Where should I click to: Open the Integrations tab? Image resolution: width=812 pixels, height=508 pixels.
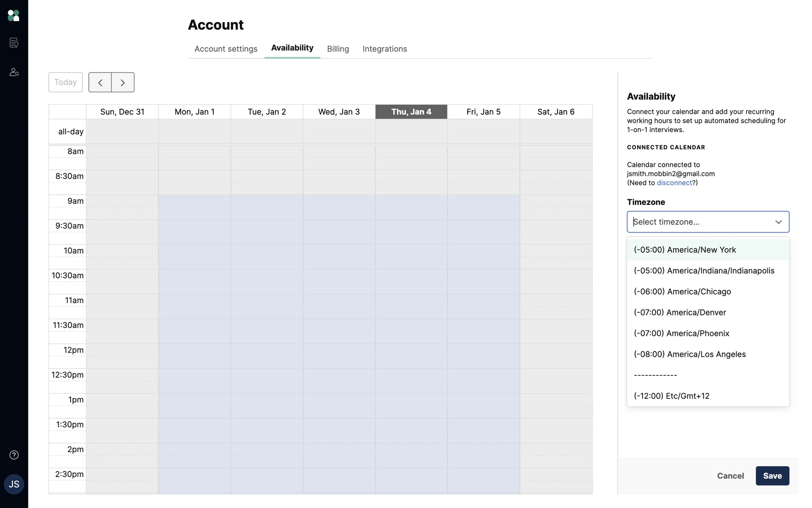(384, 49)
